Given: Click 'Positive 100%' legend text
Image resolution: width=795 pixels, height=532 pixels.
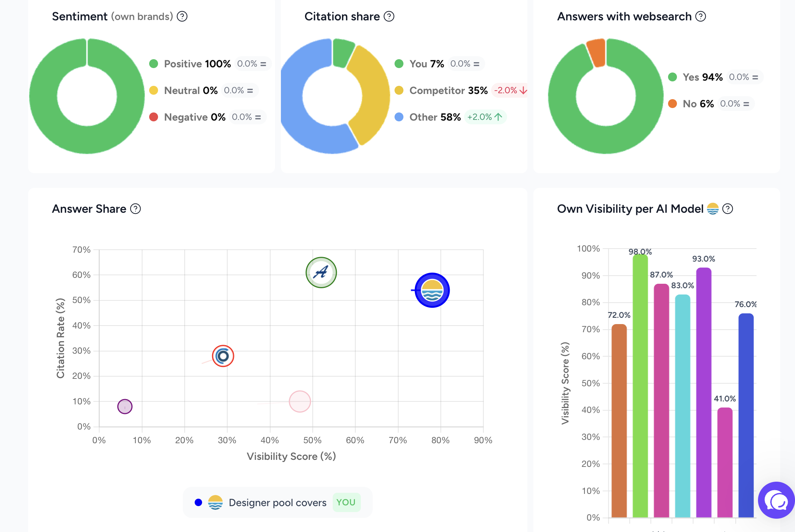Looking at the screenshot, I should 197,64.
